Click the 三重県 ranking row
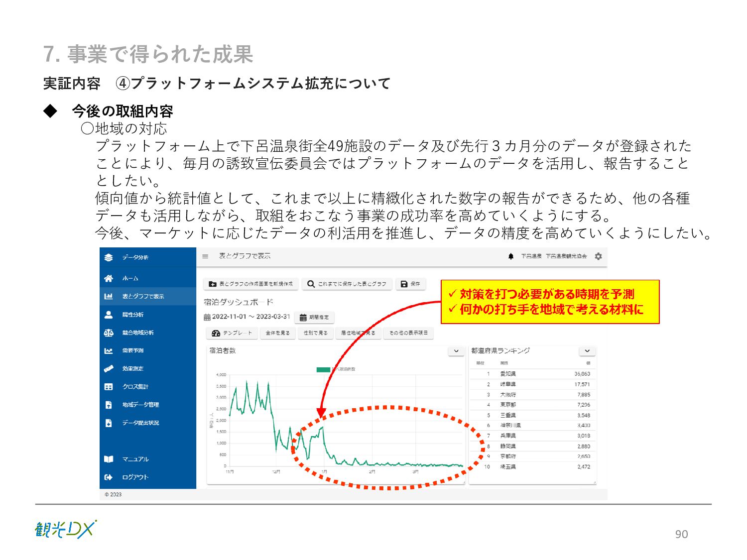The width and height of the screenshot is (747, 560). pos(532,415)
